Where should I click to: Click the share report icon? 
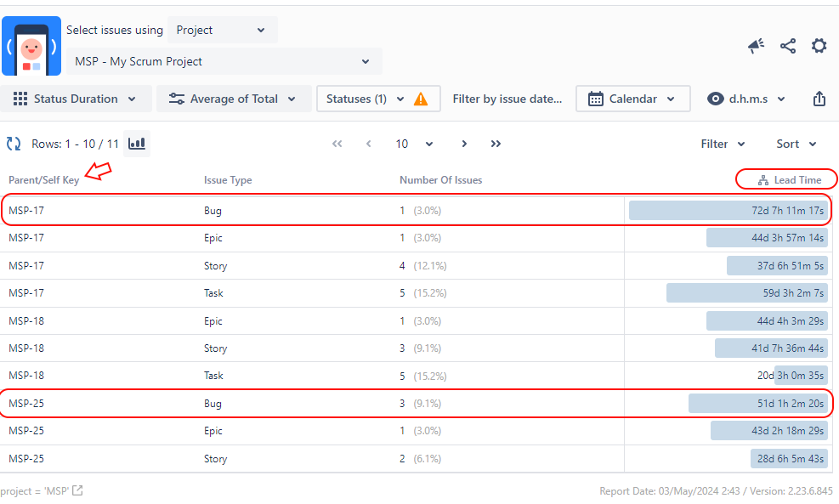787,47
